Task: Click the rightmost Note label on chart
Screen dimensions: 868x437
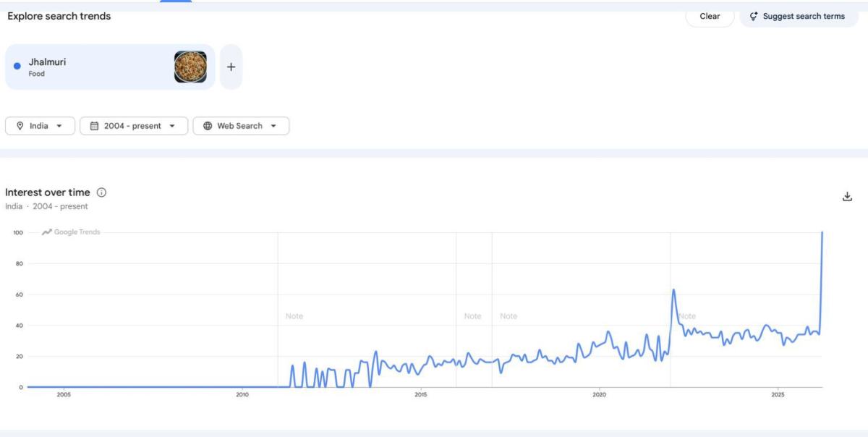Action: tap(687, 316)
